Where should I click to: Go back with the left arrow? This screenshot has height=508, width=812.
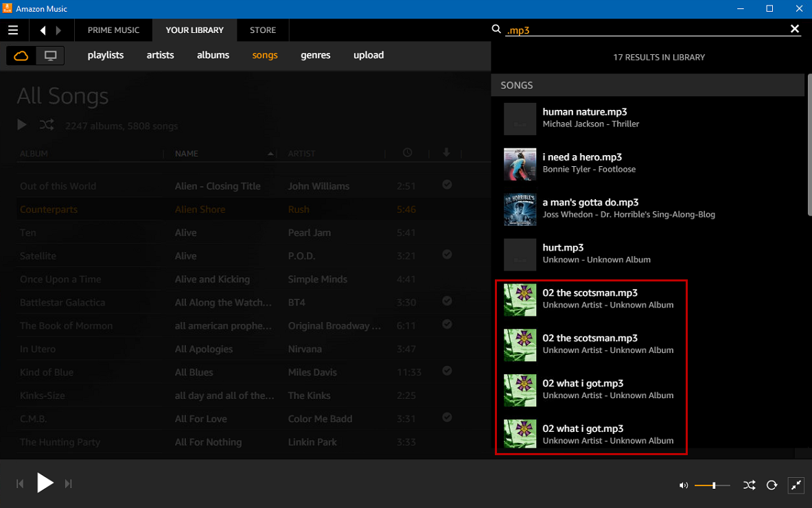(43, 30)
